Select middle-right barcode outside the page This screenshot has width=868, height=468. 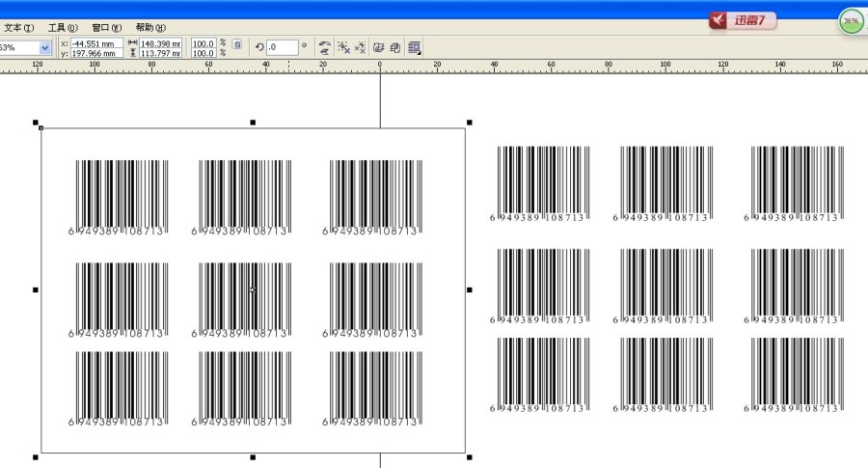[x=794, y=287]
